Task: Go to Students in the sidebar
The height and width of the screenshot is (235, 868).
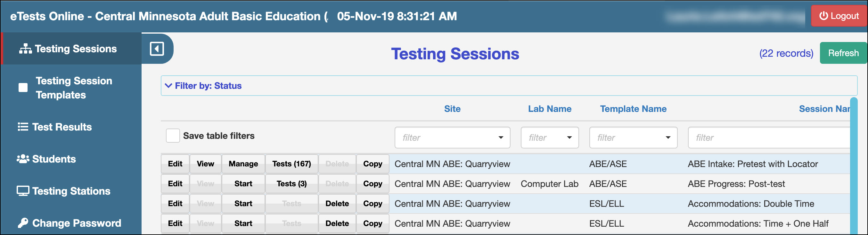Action: pyautogui.click(x=54, y=159)
